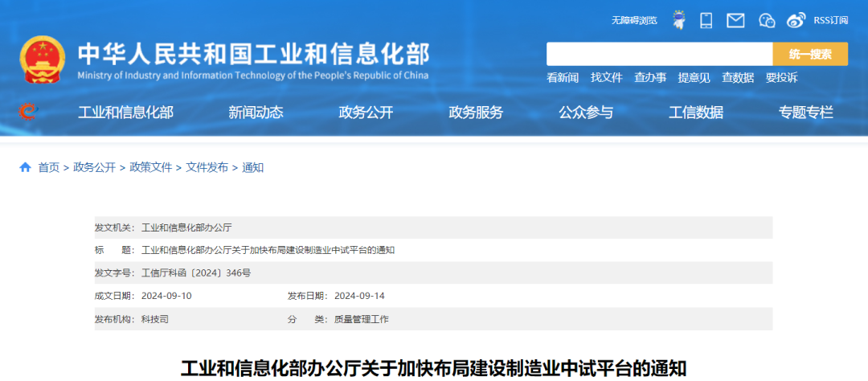Click the 分类 value 质量管理工作
Screen dimensions: 868x381
362,319
